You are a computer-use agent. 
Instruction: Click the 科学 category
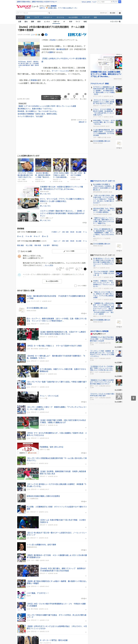pos(71,21)
